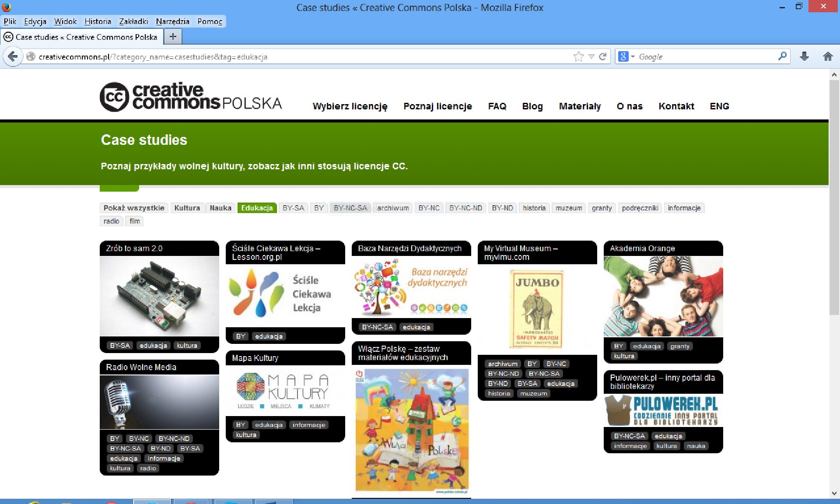Open the O nas page

[630, 106]
